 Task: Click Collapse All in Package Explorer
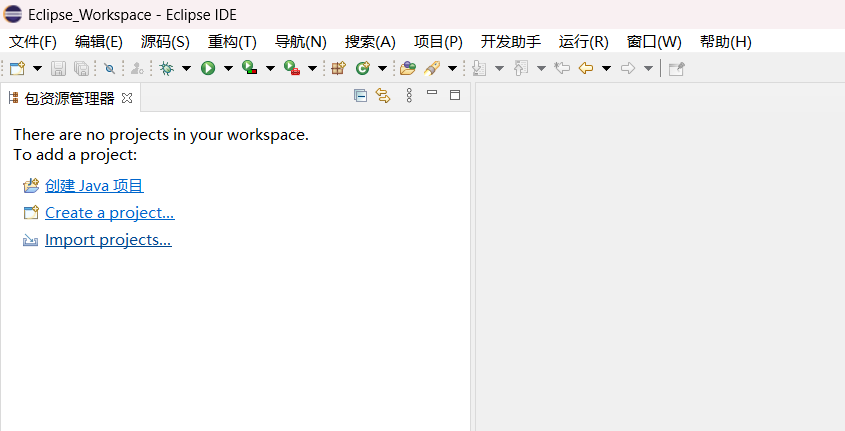(x=361, y=96)
